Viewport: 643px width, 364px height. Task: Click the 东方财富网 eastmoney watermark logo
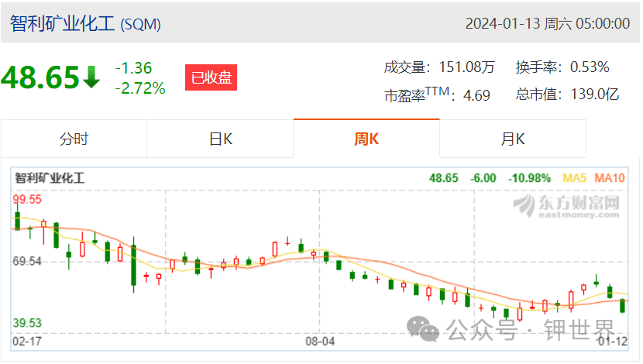[x=567, y=206]
